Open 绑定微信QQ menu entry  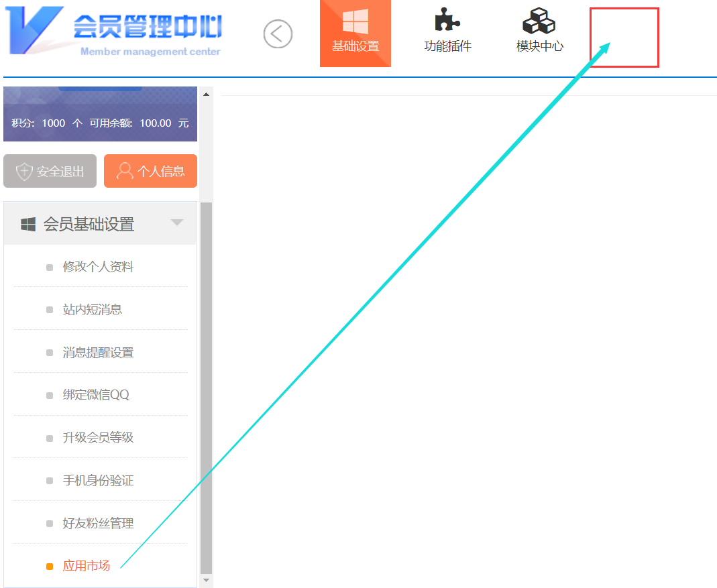point(96,395)
